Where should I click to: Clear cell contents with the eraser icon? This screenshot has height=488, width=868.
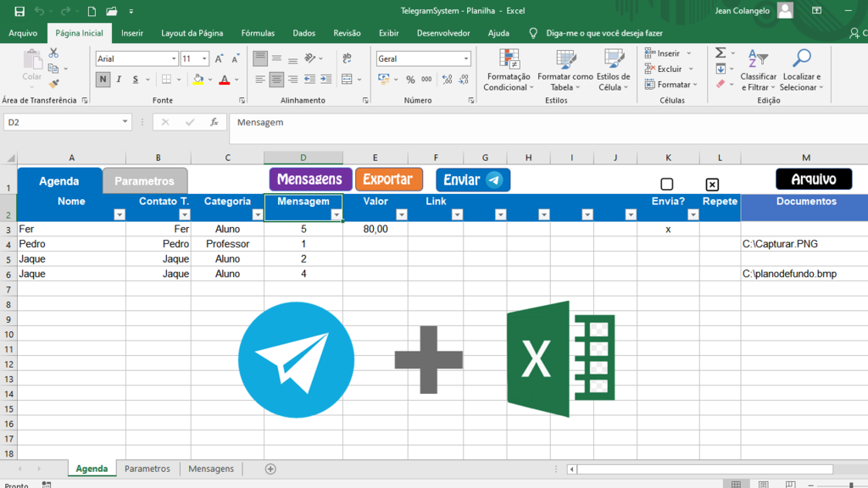pyautogui.click(x=721, y=84)
